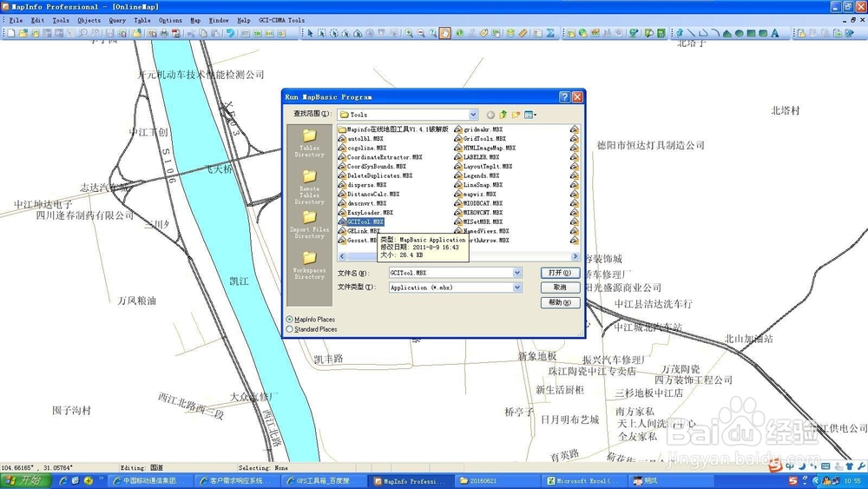Image resolution: width=868 pixels, height=489 pixels.
Task: Click the create new folder icon in dialog
Action: pyautogui.click(x=516, y=115)
